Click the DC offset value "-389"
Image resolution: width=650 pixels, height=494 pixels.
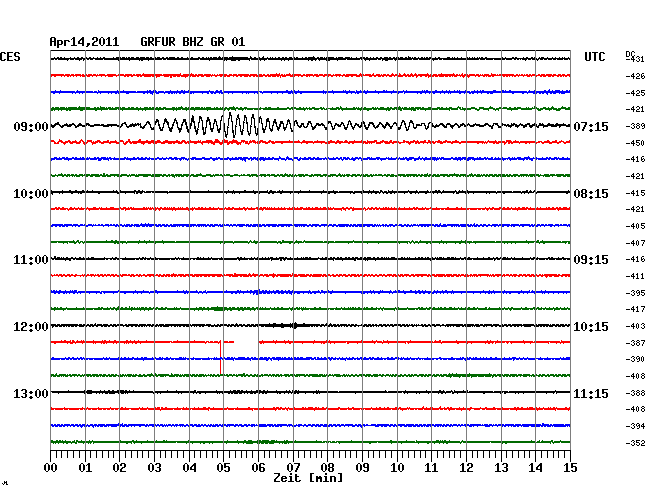[635, 126]
